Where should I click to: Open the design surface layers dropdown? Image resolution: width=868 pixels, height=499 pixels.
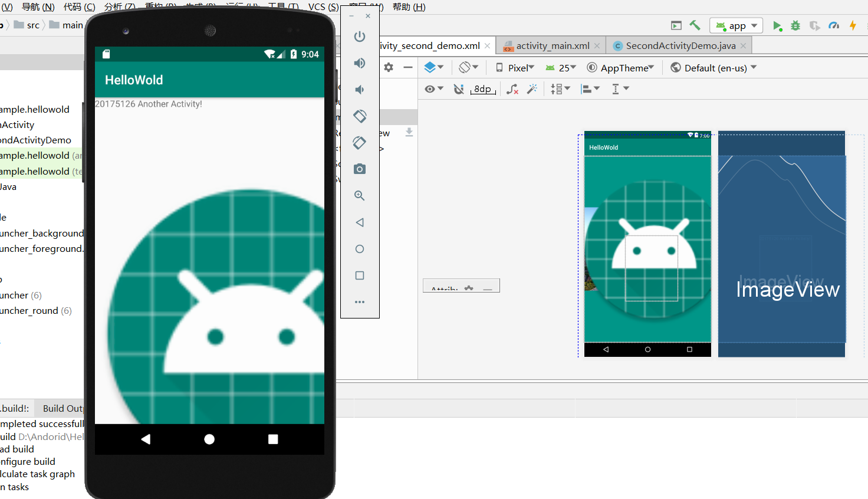pos(434,67)
